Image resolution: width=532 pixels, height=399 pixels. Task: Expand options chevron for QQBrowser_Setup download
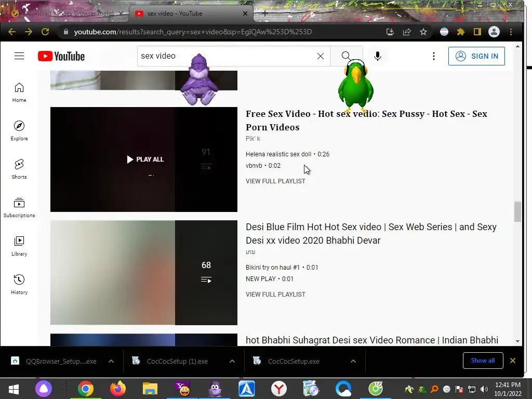coord(111,362)
